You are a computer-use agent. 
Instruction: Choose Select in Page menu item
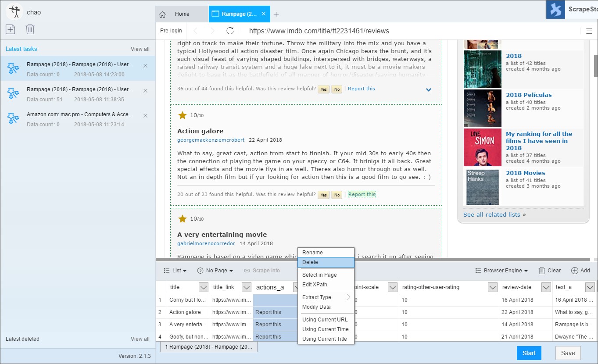[326, 275]
